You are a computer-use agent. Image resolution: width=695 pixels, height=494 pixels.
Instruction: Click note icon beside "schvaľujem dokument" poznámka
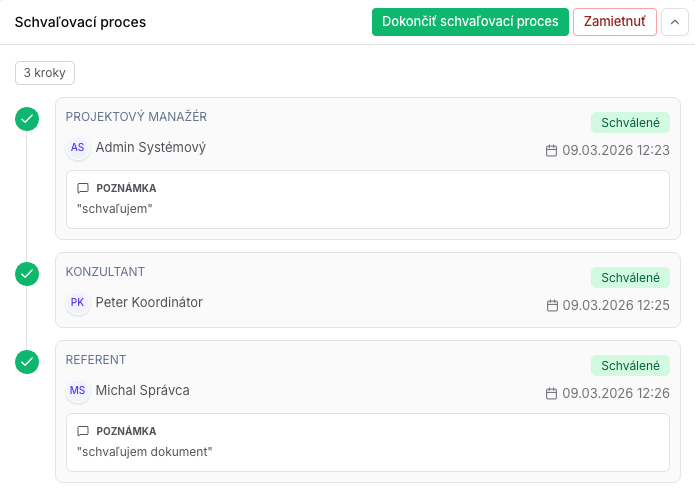(x=83, y=431)
